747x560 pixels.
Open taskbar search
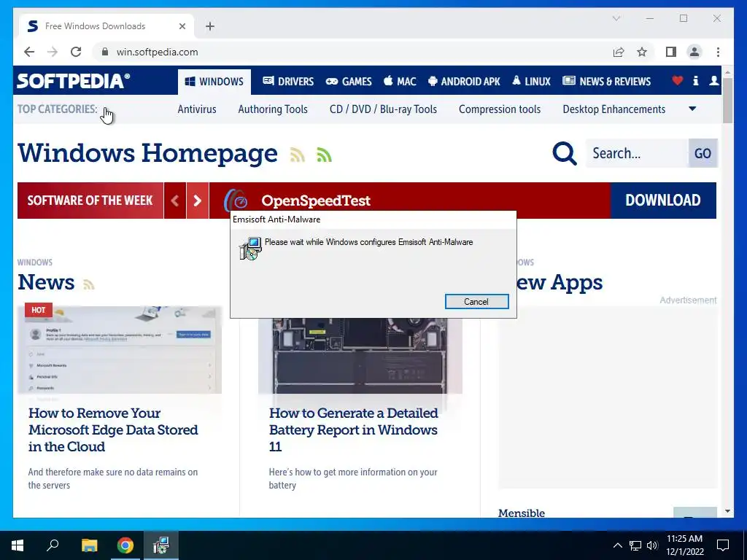tap(53, 545)
